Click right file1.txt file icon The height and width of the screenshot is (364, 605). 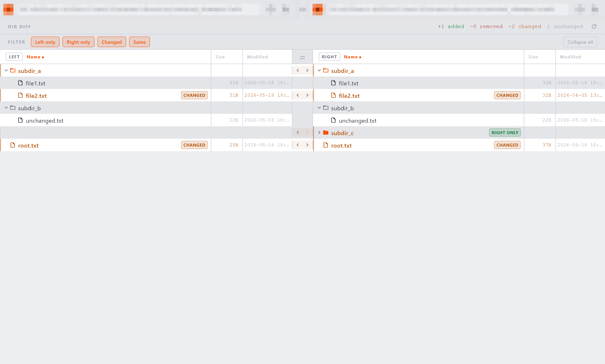333,83
